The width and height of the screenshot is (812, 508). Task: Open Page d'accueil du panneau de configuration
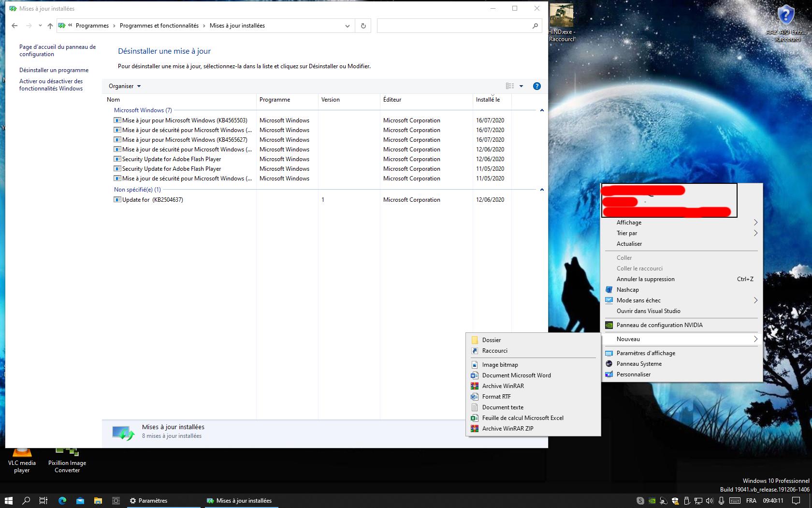(x=58, y=50)
